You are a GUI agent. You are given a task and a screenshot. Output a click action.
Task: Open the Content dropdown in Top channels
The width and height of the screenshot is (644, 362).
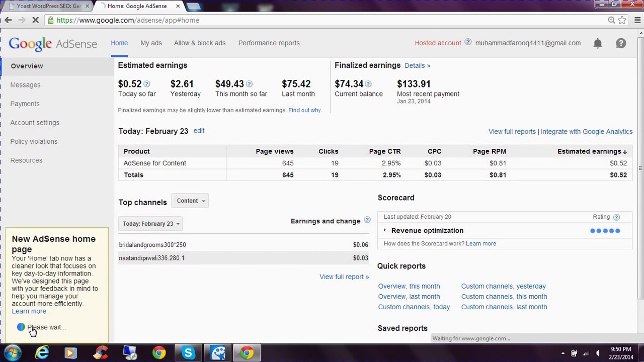click(190, 201)
